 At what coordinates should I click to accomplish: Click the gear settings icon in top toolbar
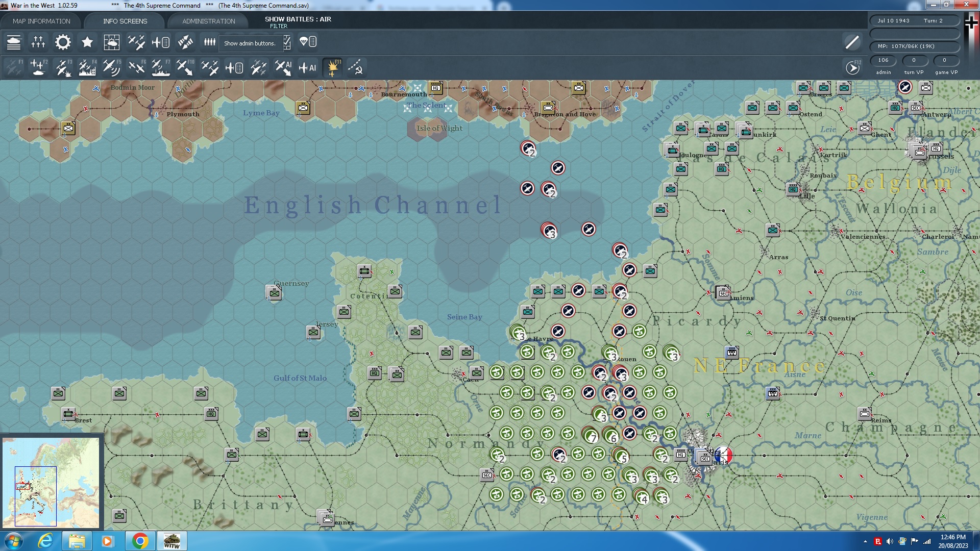(63, 42)
